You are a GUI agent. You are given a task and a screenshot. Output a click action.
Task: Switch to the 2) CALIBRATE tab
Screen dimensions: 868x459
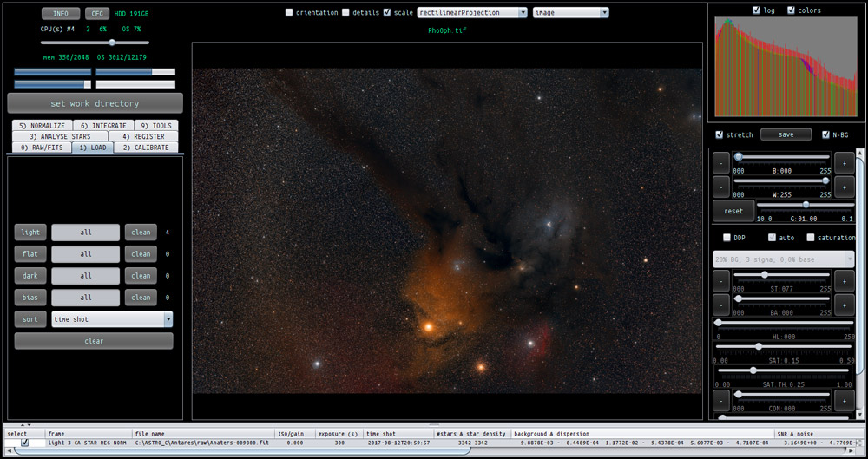[146, 148]
